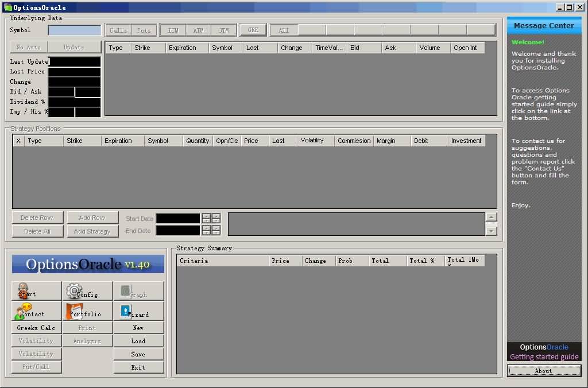The image size is (588, 388).
Task: Click the Add Strategy button
Action: tap(92, 231)
